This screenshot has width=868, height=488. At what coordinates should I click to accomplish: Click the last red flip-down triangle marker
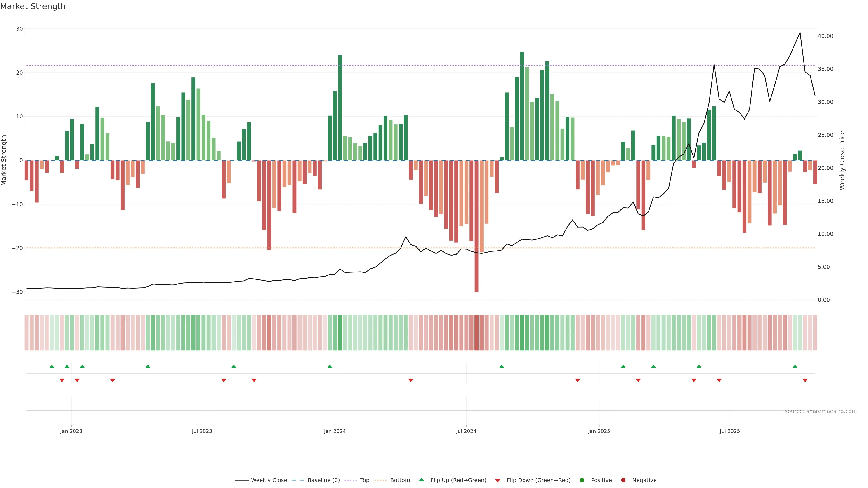click(805, 380)
